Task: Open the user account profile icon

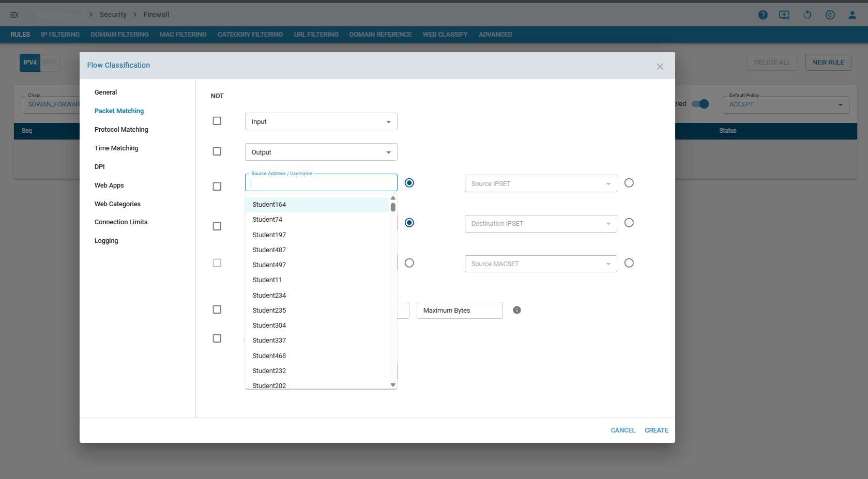Action: click(852, 15)
